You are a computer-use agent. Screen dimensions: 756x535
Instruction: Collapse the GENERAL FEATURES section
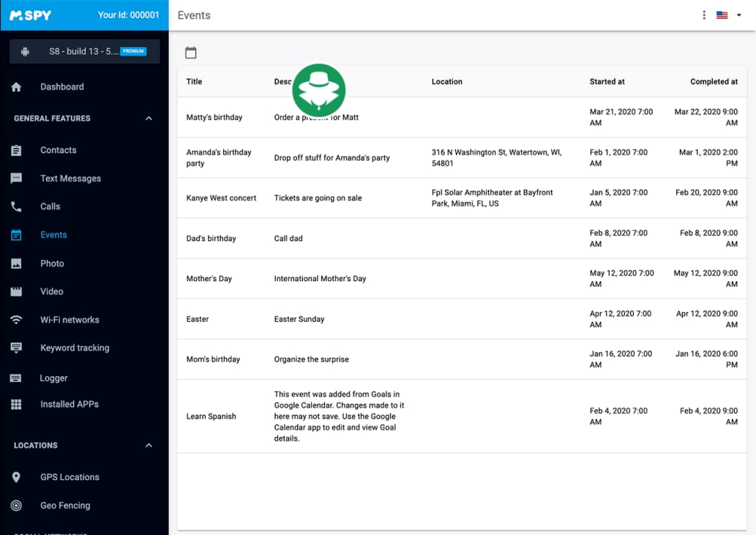(149, 118)
